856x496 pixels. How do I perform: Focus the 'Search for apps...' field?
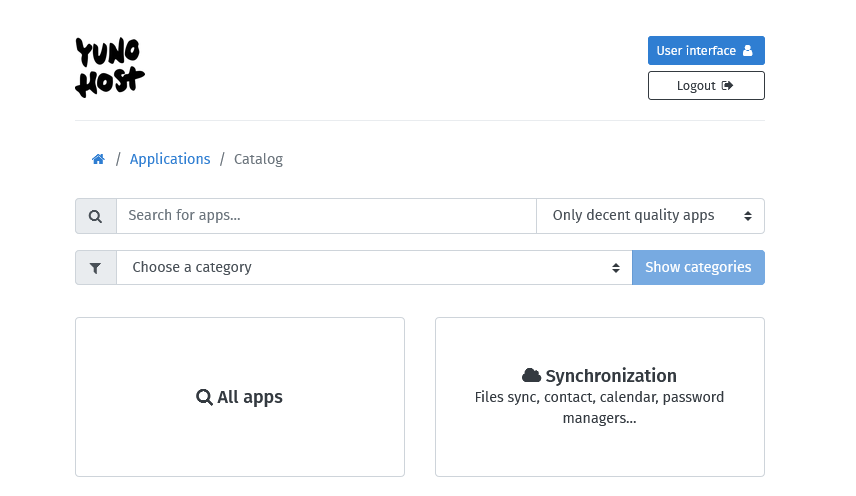tap(326, 216)
